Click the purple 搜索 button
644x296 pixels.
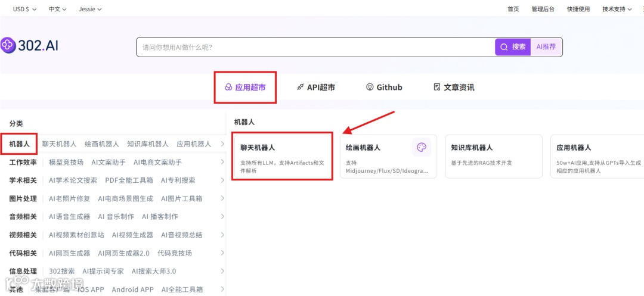point(513,46)
